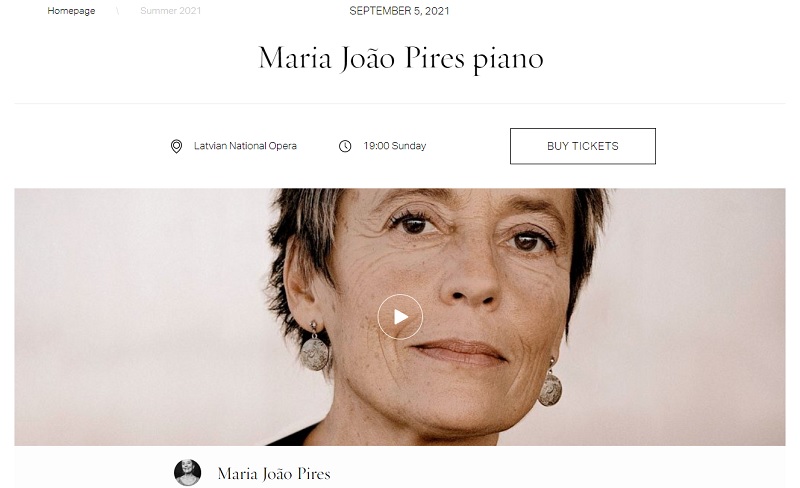Click the BUY TICKETS button
The height and width of the screenshot is (488, 800).
tap(583, 146)
